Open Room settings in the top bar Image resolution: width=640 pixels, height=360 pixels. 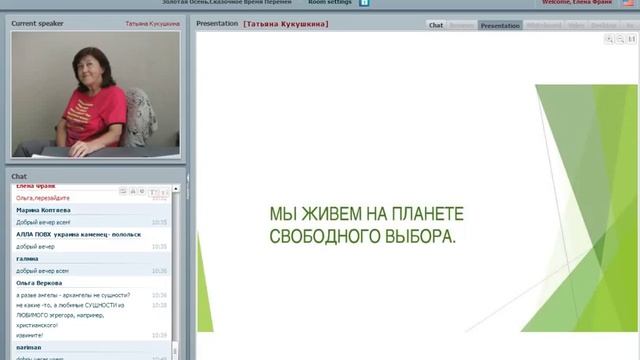330,2
